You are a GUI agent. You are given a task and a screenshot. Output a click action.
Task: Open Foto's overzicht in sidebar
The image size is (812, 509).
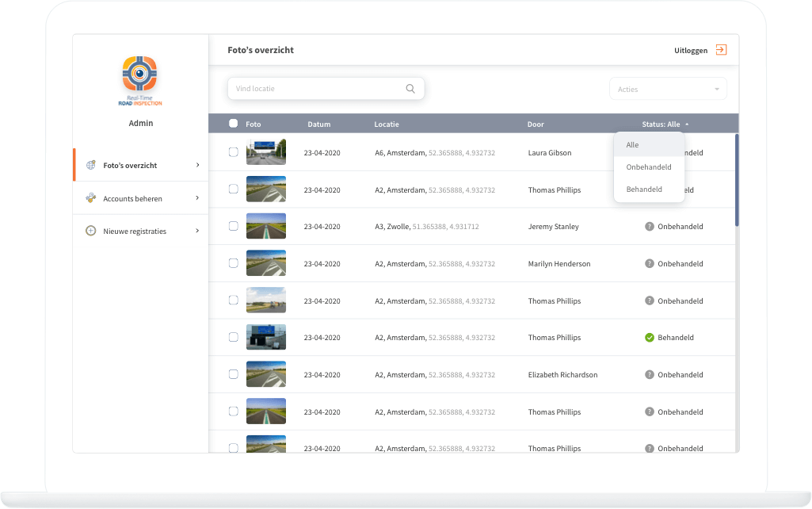point(141,165)
